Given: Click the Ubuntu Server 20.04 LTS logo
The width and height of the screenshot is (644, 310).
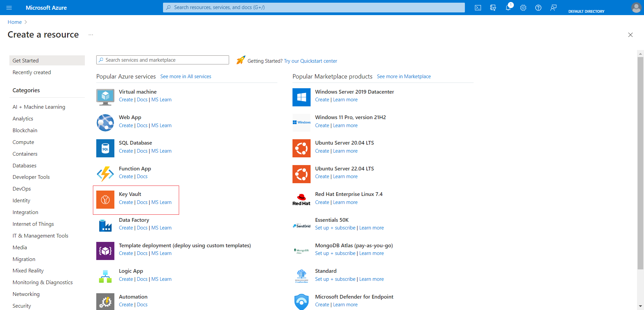Looking at the screenshot, I should [301, 148].
